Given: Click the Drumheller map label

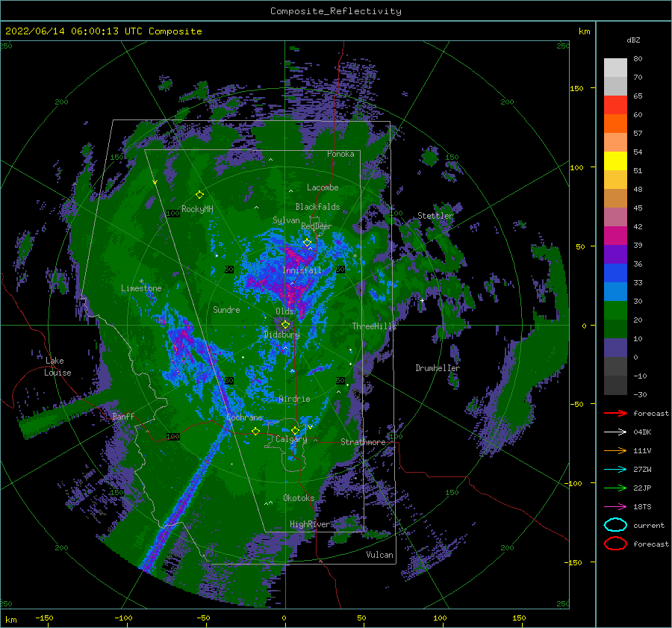Looking at the screenshot, I should pyautogui.click(x=438, y=368).
